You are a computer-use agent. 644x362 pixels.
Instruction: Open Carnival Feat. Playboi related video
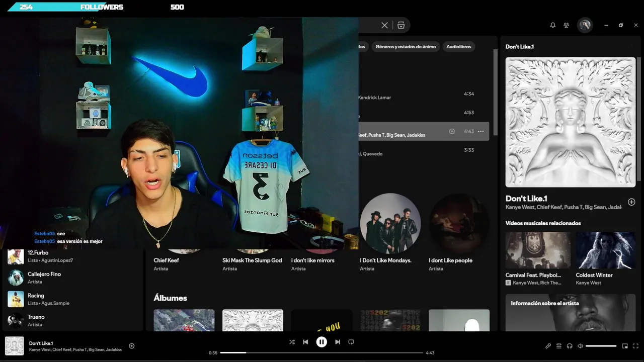pos(538,259)
